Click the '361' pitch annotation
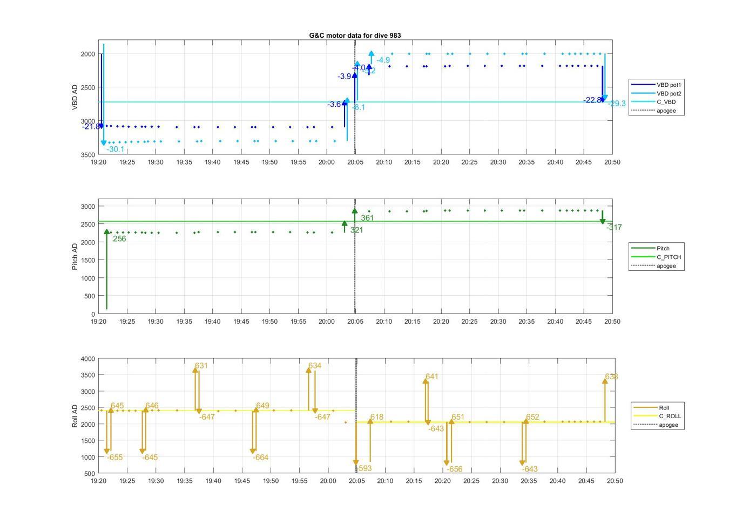This screenshot has height=532, width=756. click(367, 218)
